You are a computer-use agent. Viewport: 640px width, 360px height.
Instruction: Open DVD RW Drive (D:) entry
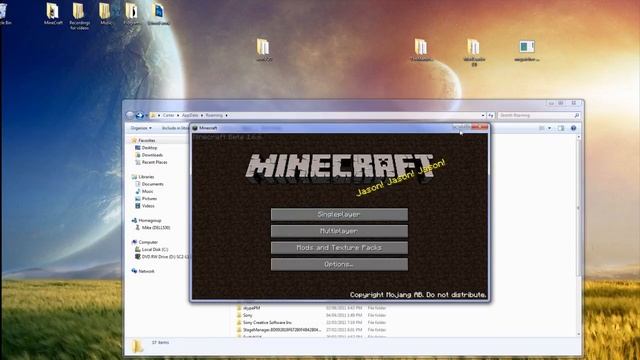(162, 257)
